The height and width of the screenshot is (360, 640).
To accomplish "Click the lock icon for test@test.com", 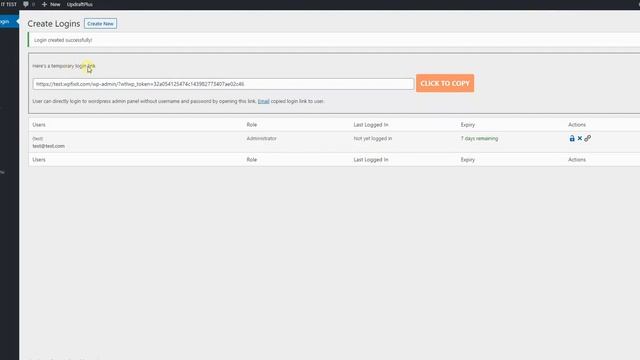I will tap(572, 138).
